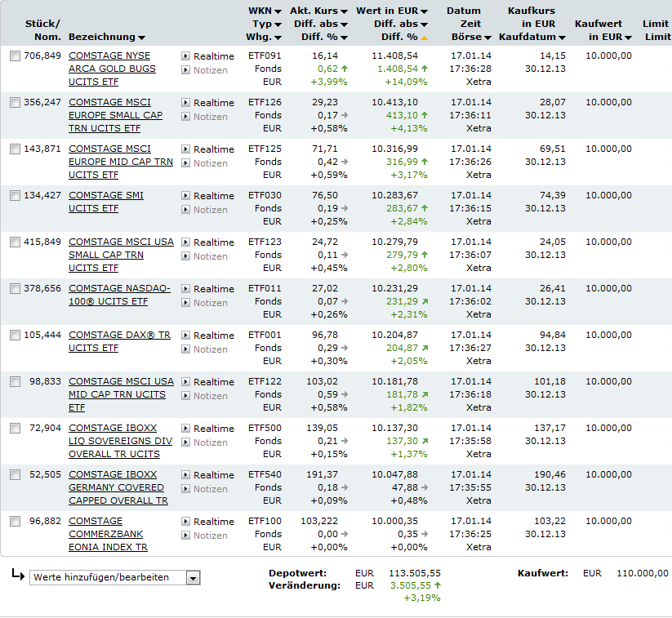The height and width of the screenshot is (618, 672).
Task: Open COMSTAGE MSCI EUROPE MID CAP TRN link
Action: 120,162
